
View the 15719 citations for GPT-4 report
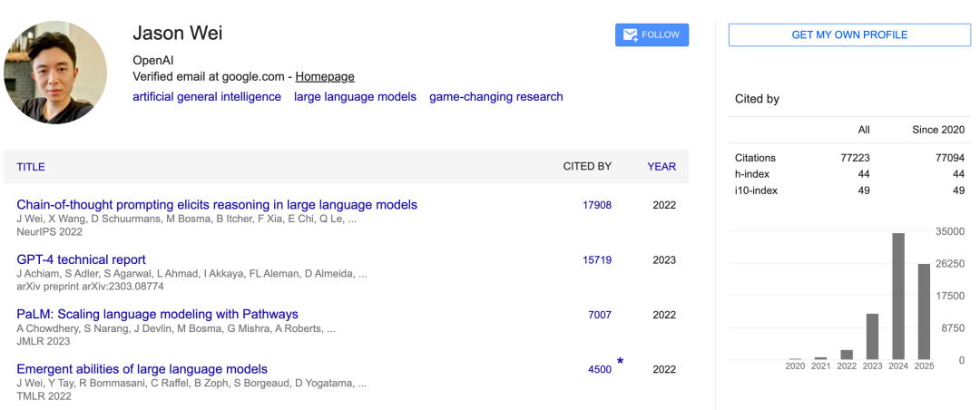coord(596,259)
